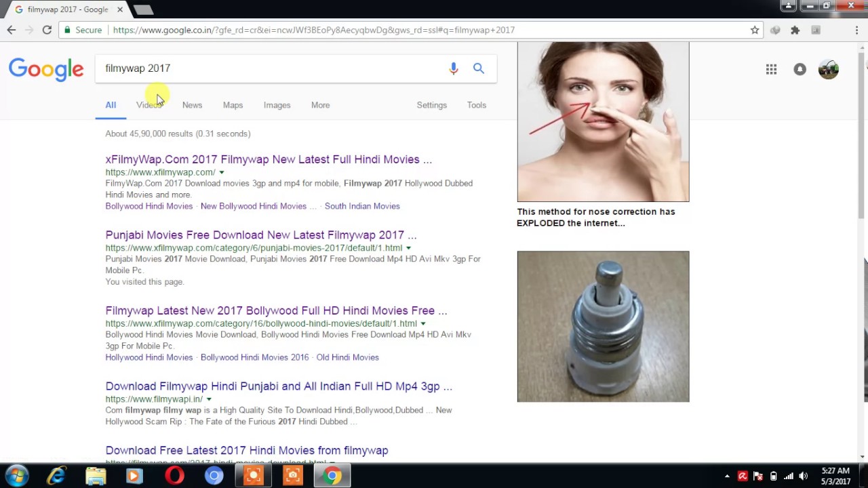Viewport: 868px width, 488px height.
Task: Expand dropdown arrow beside www.filmywapi.in URL
Action: click(208, 399)
